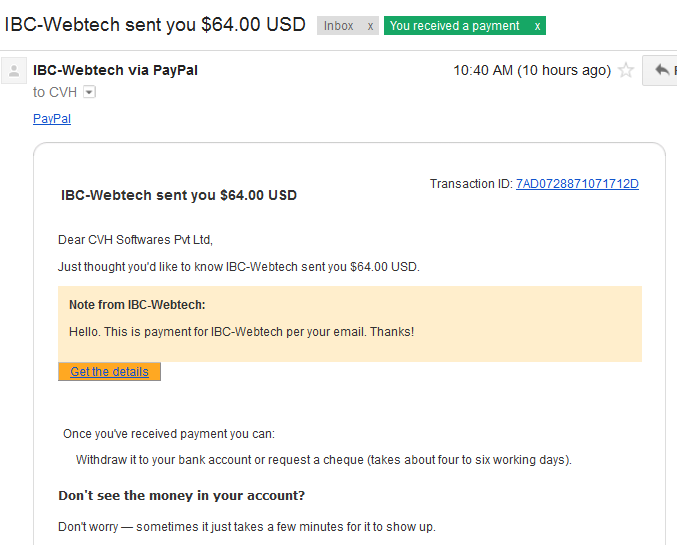
Task: Open the Inbox label
Action: (338, 26)
